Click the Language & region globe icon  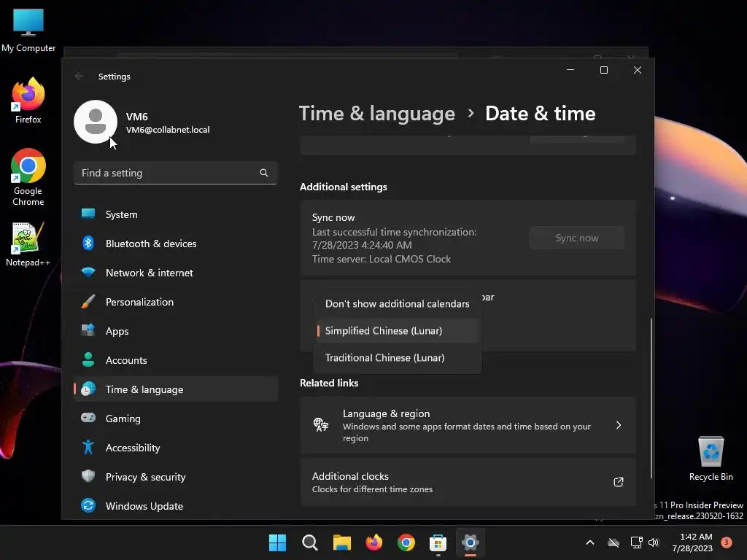[321, 424]
